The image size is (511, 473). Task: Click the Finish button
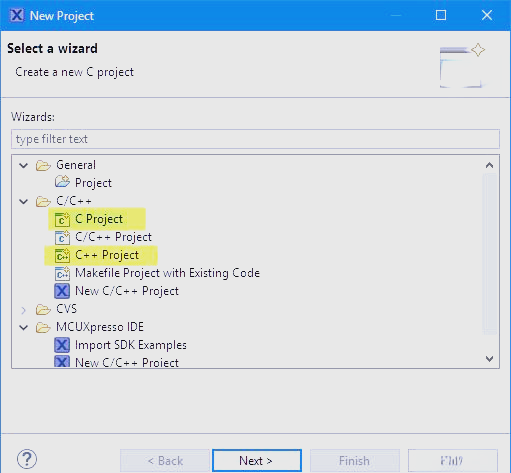354,461
